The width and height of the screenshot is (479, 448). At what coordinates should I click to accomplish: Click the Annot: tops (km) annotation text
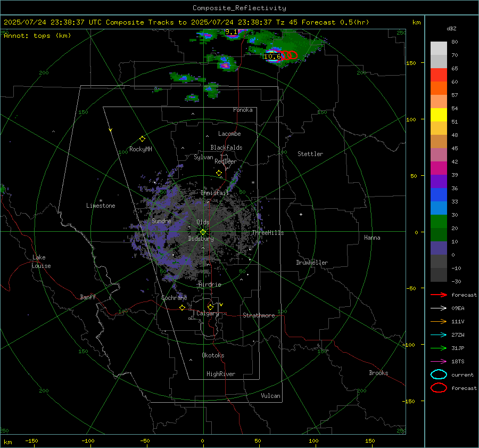37,36
